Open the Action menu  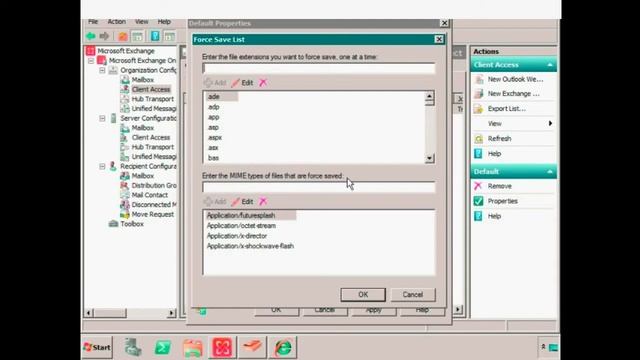click(116, 22)
